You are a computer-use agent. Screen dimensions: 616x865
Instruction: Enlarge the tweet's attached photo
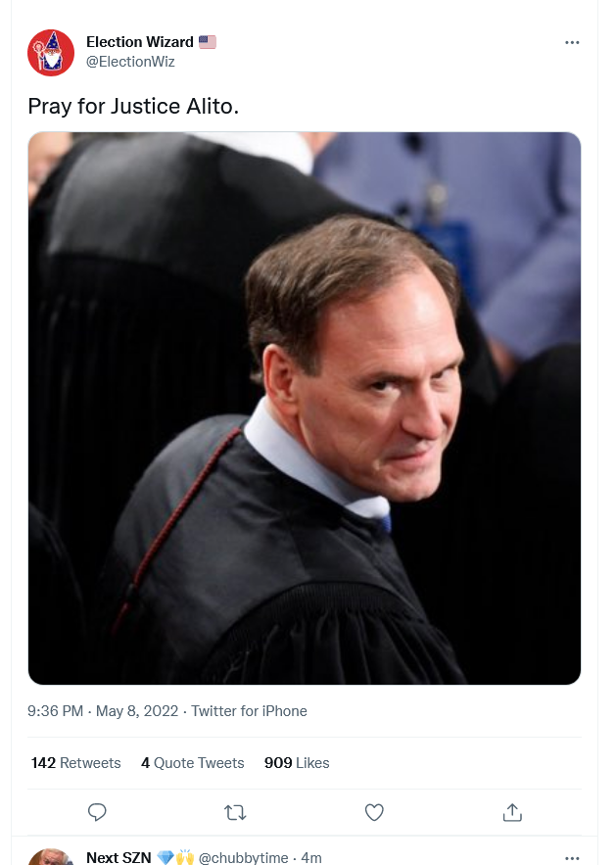[x=305, y=408]
